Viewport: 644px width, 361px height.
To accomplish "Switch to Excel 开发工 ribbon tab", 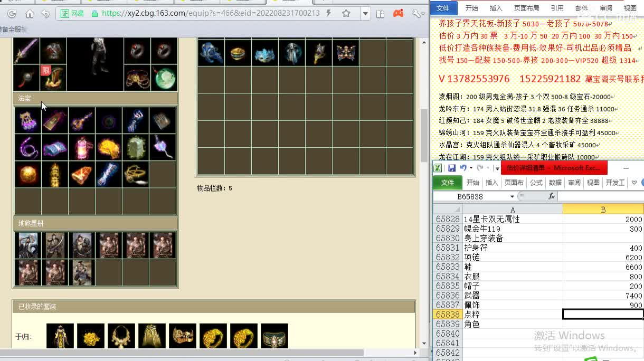I will [615, 183].
